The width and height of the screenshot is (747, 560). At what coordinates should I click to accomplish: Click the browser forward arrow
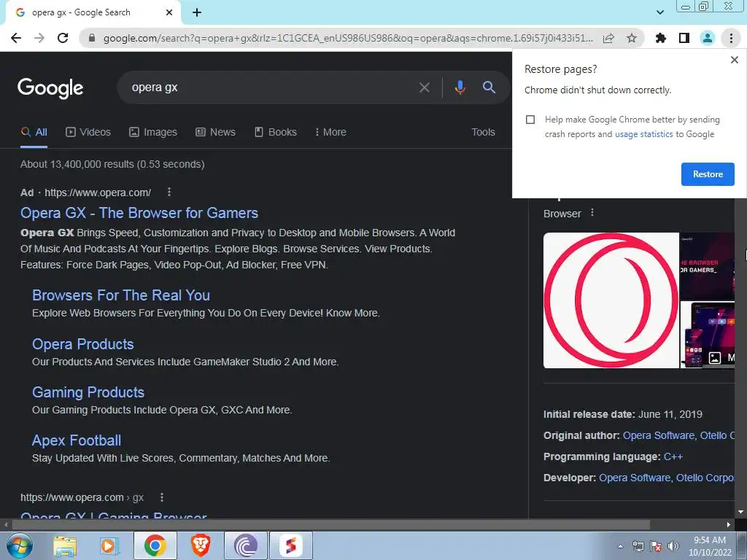click(39, 38)
